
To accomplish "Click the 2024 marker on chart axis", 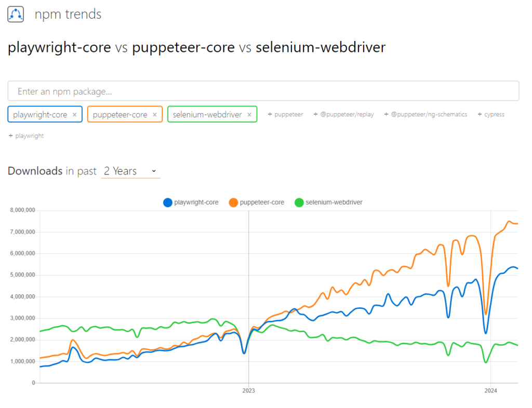I will pyautogui.click(x=491, y=390).
